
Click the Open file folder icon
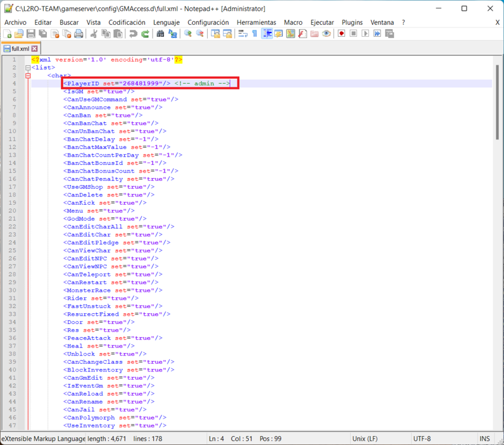pos(19,34)
